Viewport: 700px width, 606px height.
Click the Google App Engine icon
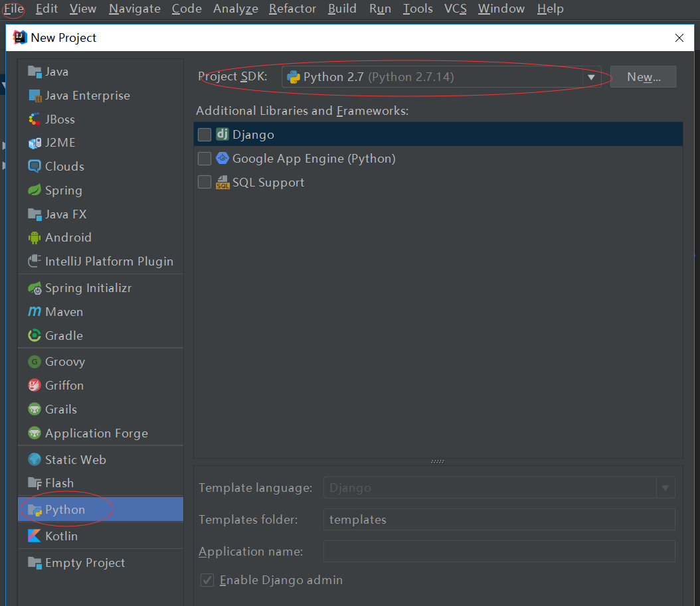222,158
